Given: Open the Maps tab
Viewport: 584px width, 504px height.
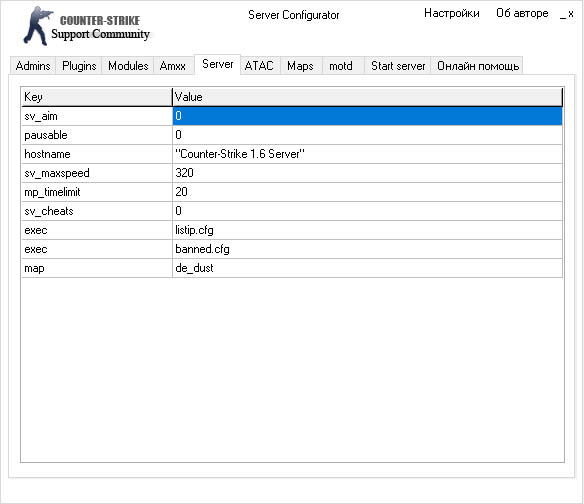Looking at the screenshot, I should (x=300, y=66).
